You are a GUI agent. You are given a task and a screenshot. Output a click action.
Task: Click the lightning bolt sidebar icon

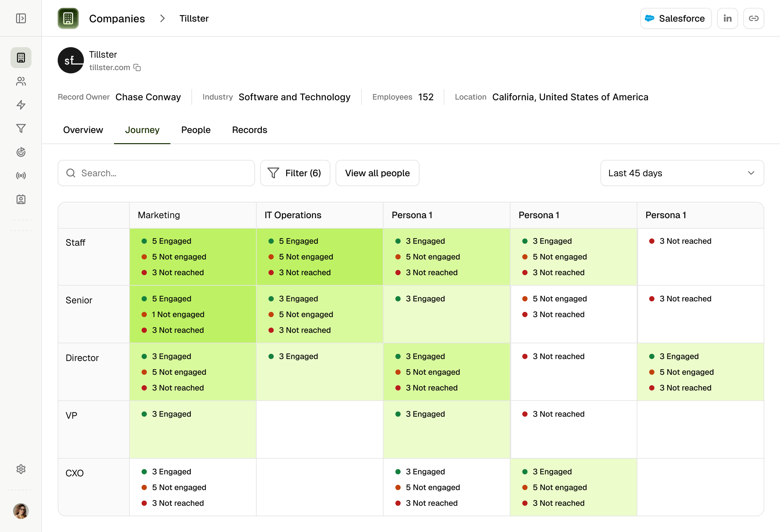click(x=21, y=105)
